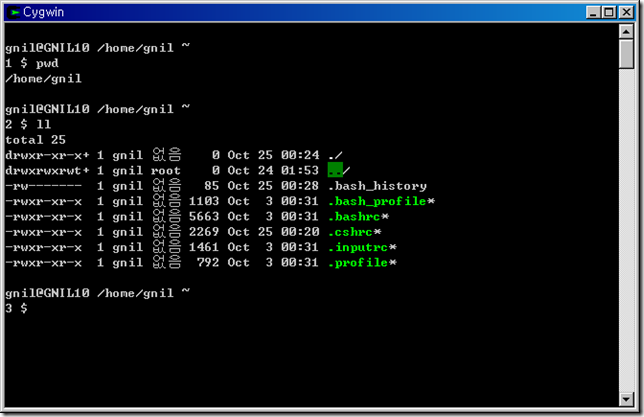Click the 'root' group text

[166, 171]
